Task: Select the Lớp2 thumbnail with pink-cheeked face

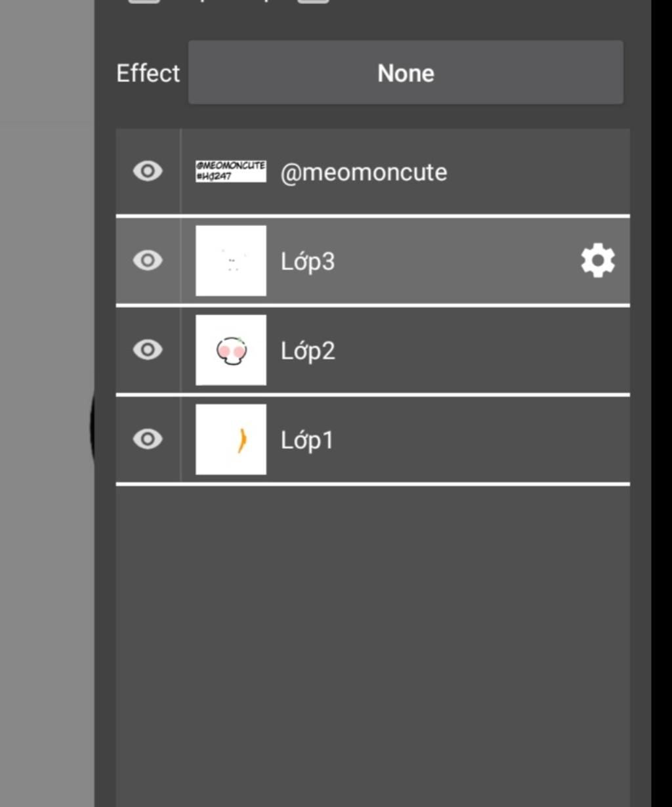Action: (x=231, y=350)
